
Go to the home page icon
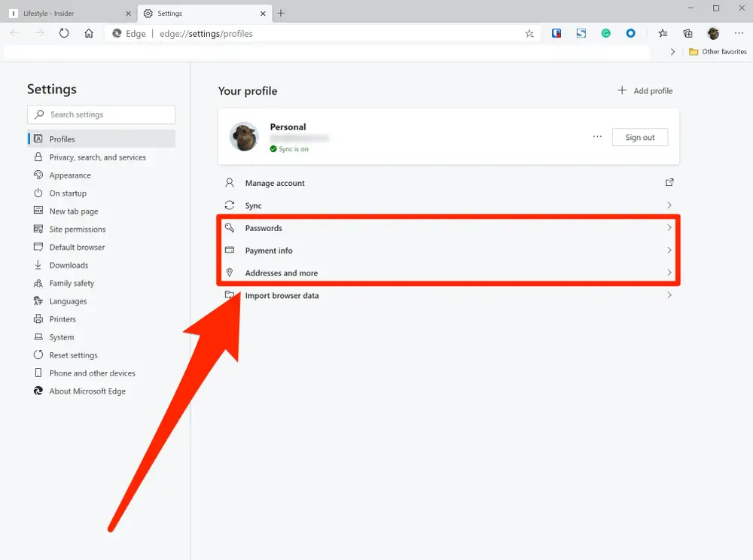click(89, 33)
